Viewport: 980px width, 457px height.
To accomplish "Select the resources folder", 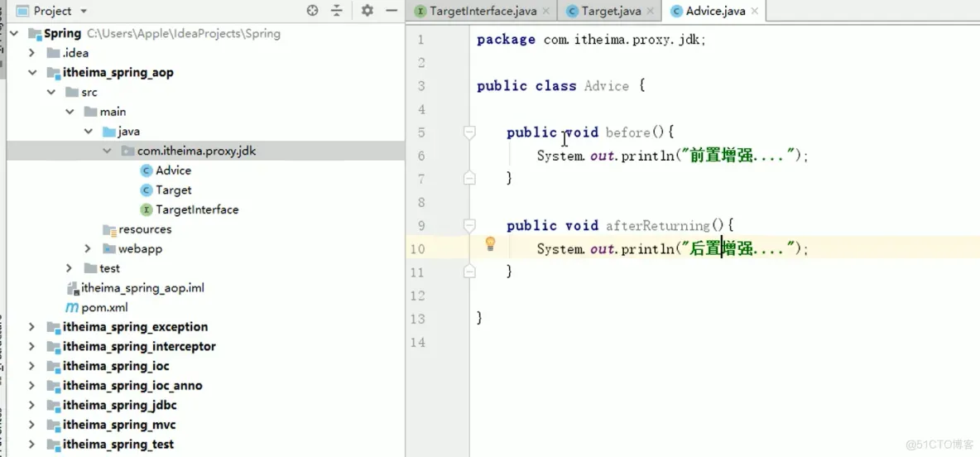I will click(x=145, y=229).
